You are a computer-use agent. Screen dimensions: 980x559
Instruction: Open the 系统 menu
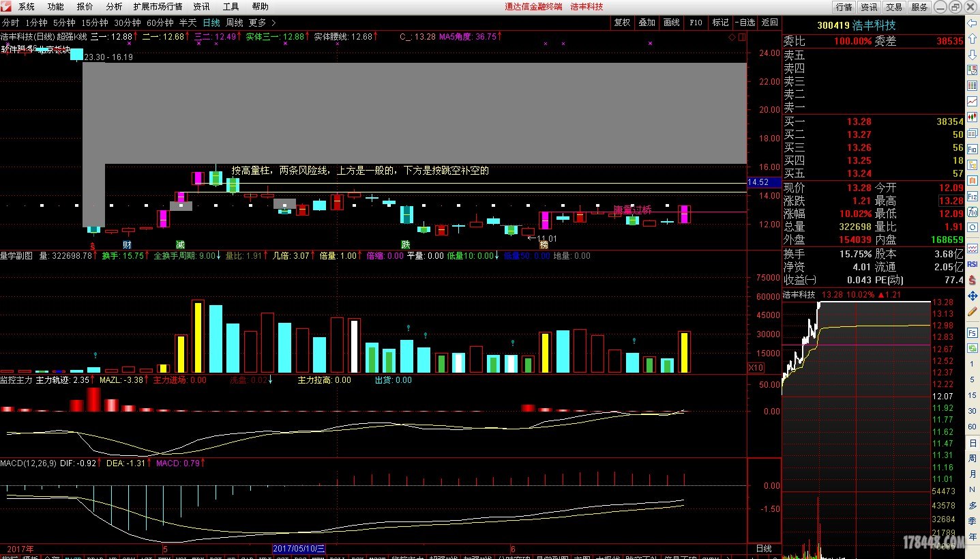point(27,7)
